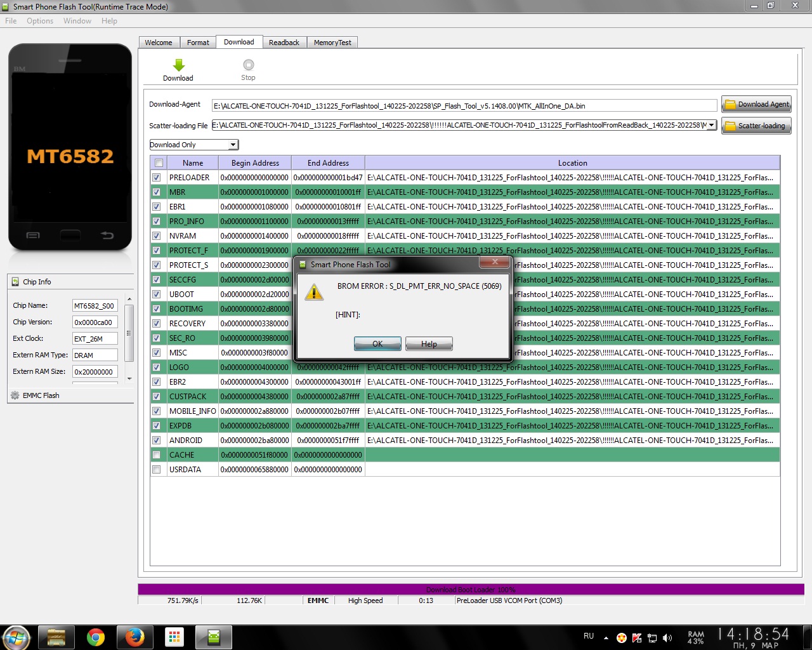This screenshot has height=650, width=812.
Task: Open Firefox from the taskbar
Action: (134, 637)
